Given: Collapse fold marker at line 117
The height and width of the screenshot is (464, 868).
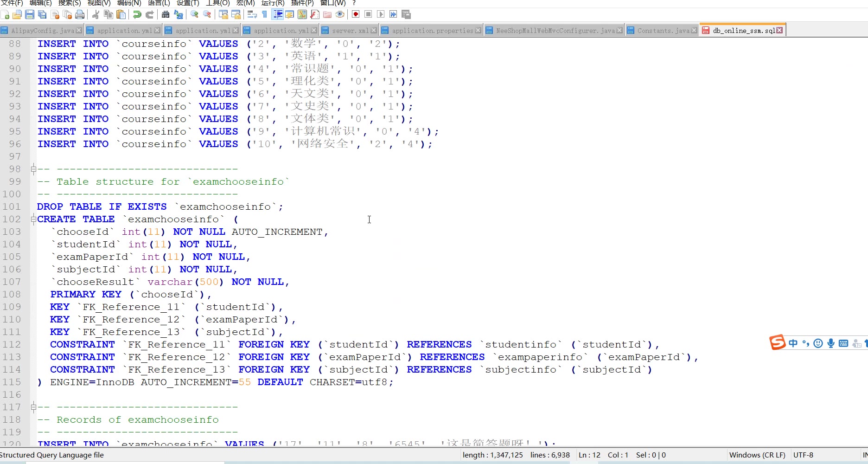Looking at the screenshot, I should 33,407.
